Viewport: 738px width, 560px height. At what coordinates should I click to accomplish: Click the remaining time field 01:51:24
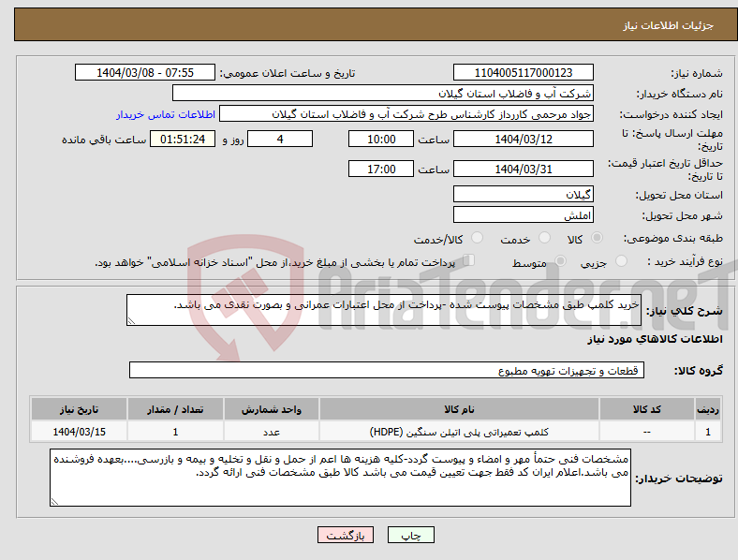(x=183, y=139)
